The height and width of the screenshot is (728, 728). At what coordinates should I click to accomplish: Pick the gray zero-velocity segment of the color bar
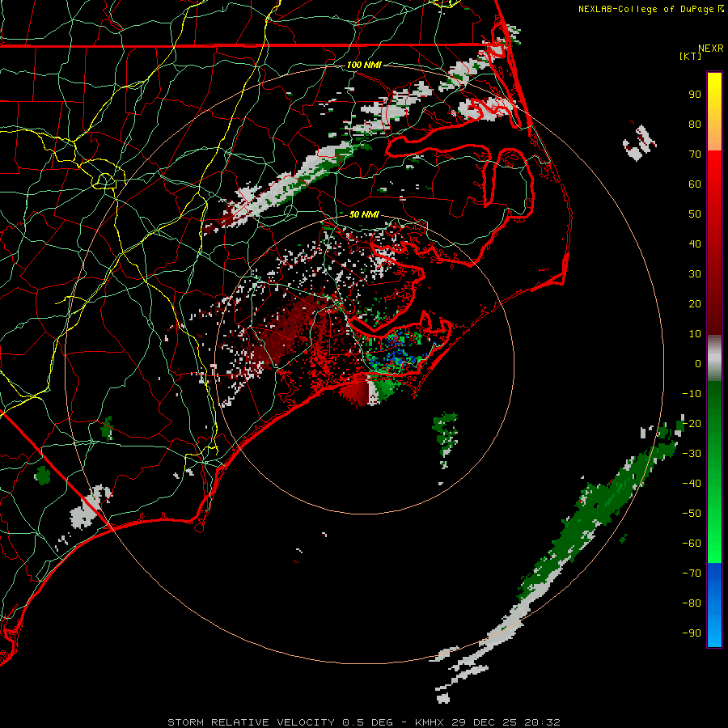coord(714,358)
